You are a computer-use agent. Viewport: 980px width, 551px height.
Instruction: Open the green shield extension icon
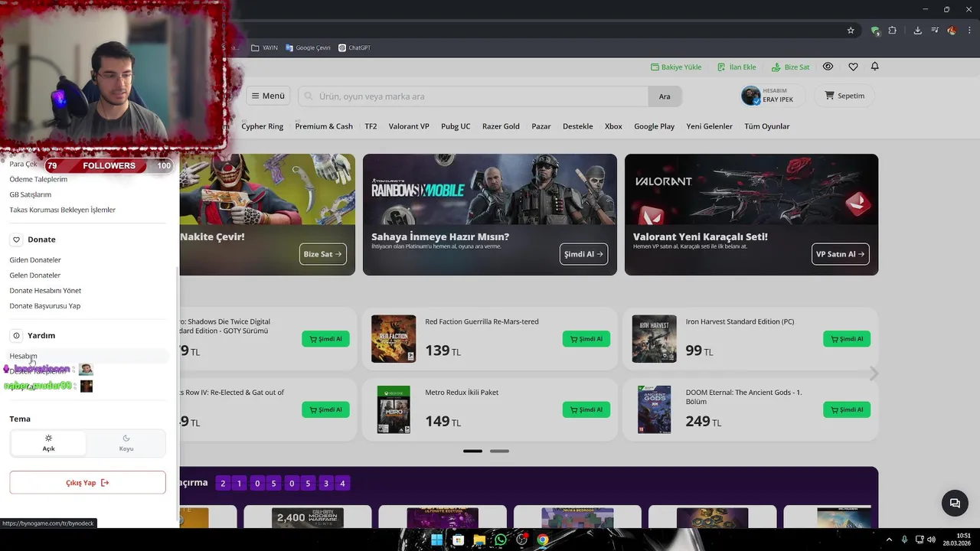tap(875, 31)
